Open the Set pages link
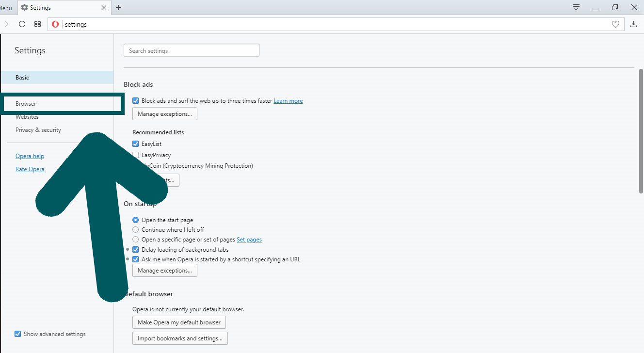This screenshot has height=353, width=644. (x=249, y=240)
